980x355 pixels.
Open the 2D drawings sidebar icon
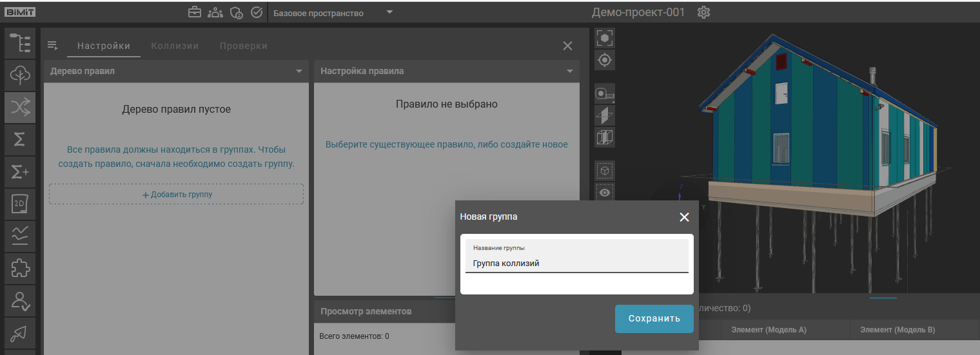pos(20,205)
